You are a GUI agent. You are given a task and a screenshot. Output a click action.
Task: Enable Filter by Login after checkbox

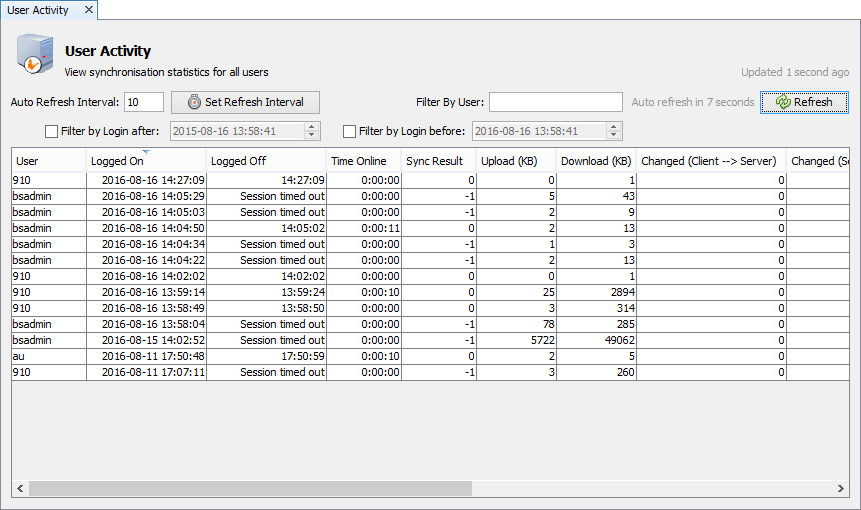(52, 131)
